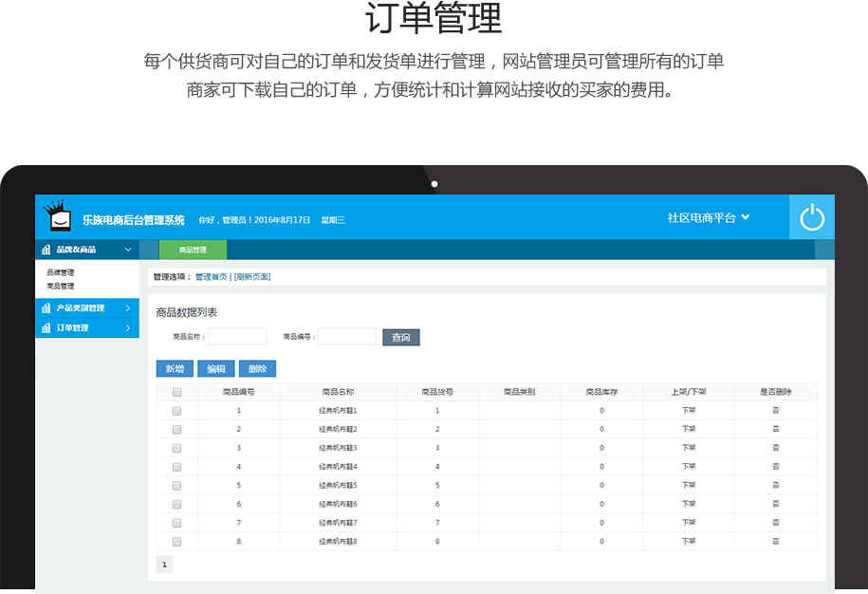Check the checkbox for 经典帆布鞋1 row
Viewport: 868px width, 594px height.
[x=176, y=411]
